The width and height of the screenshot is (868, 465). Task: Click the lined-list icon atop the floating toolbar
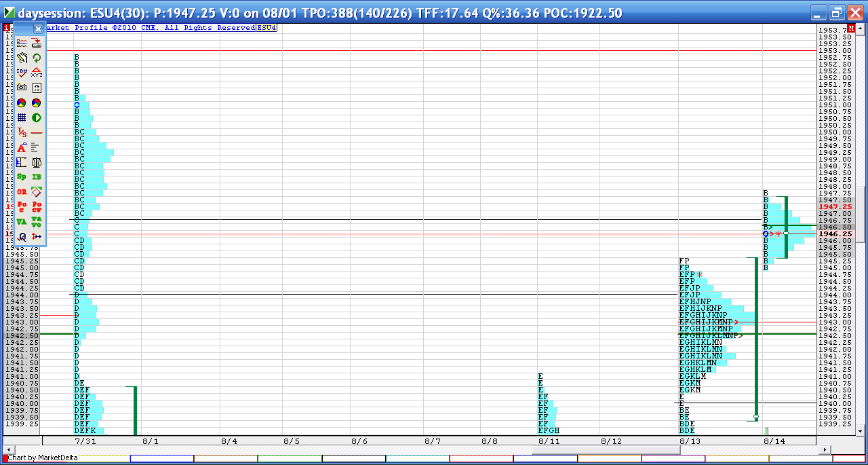click(x=22, y=43)
